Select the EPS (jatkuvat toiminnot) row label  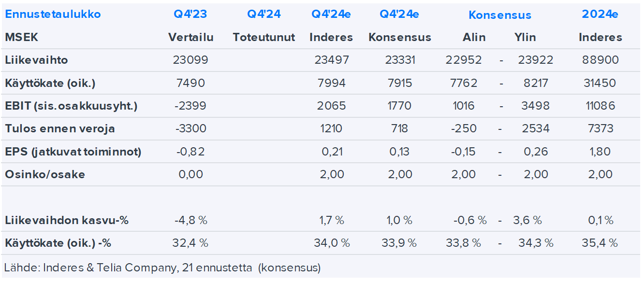pyautogui.click(x=73, y=152)
